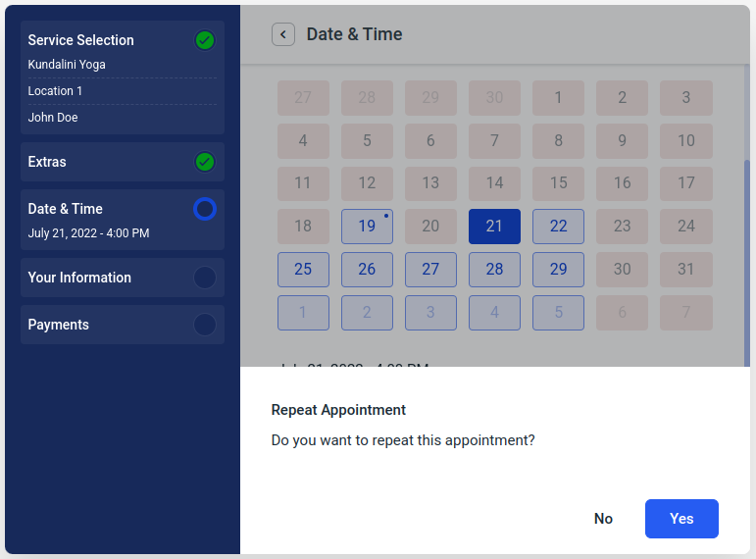Image resolution: width=756 pixels, height=559 pixels.
Task: Choose date 28 in the calendar
Action: click(494, 269)
